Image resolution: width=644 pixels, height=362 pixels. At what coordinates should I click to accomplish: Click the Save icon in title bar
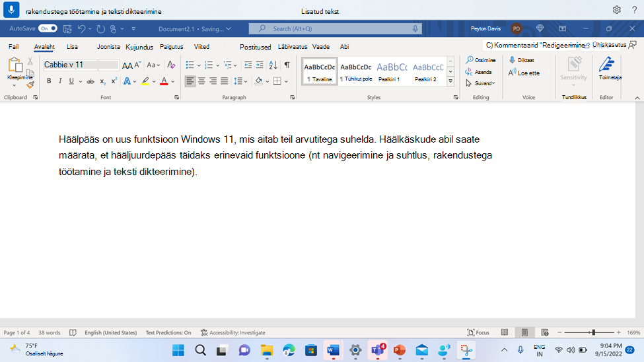pyautogui.click(x=67, y=29)
